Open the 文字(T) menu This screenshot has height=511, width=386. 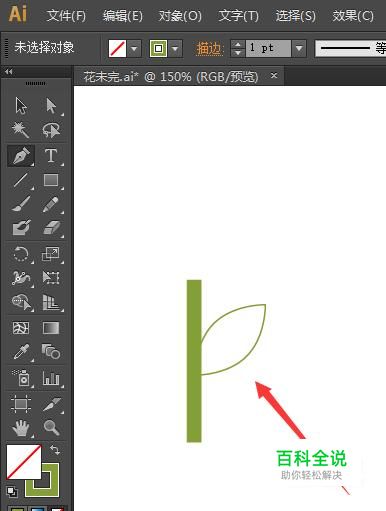tap(238, 16)
